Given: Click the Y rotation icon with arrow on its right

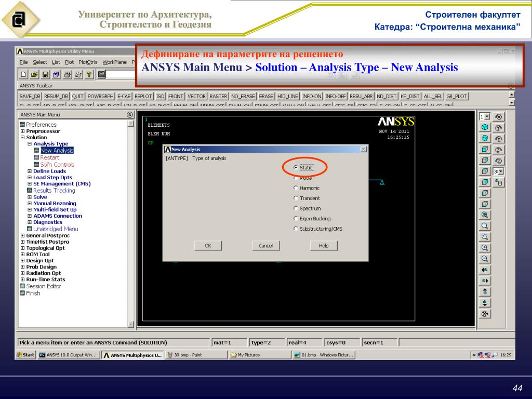Looking at the screenshot, I should pyautogui.click(x=498, y=128).
